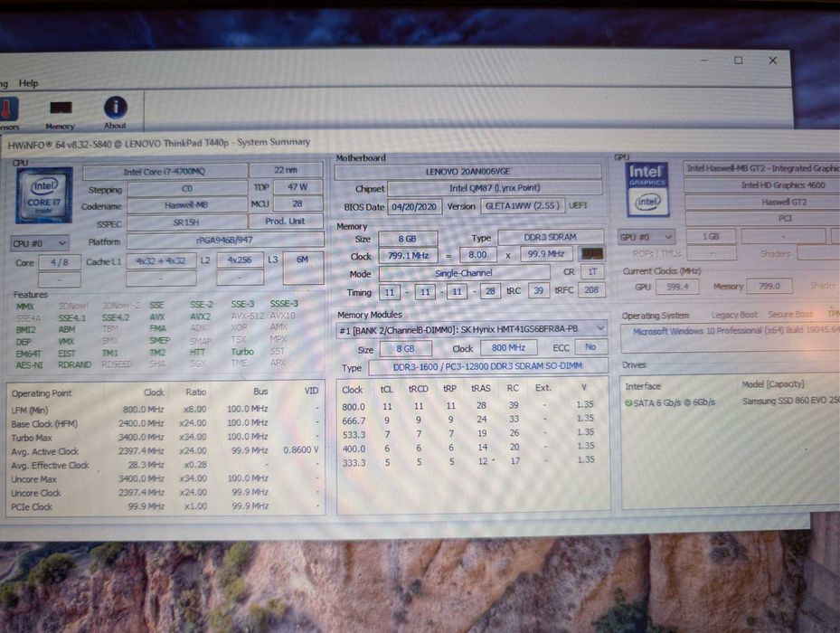Open the CPU #0 selector dropdown
This screenshot has height=633, width=840.
(x=40, y=243)
